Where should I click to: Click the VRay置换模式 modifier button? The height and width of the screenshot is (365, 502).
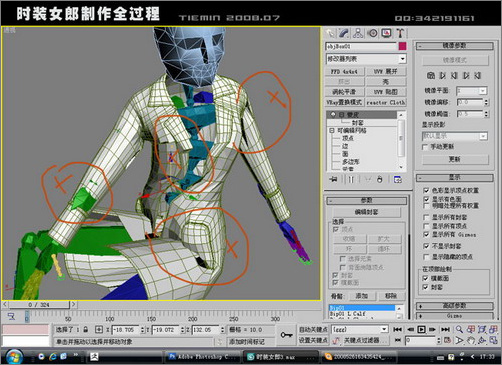344,102
